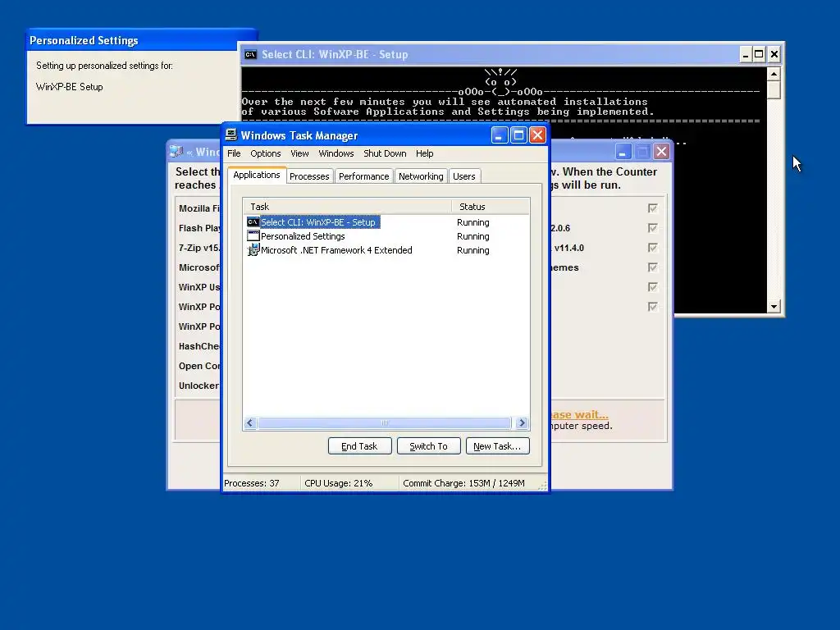Click the setup window title icon behind Task Manager
Screen dimensions: 840x630
[176, 152]
